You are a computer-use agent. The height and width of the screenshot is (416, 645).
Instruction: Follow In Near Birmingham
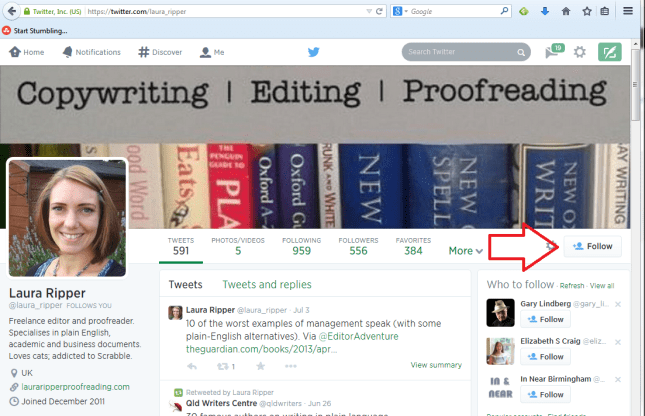tap(545, 395)
